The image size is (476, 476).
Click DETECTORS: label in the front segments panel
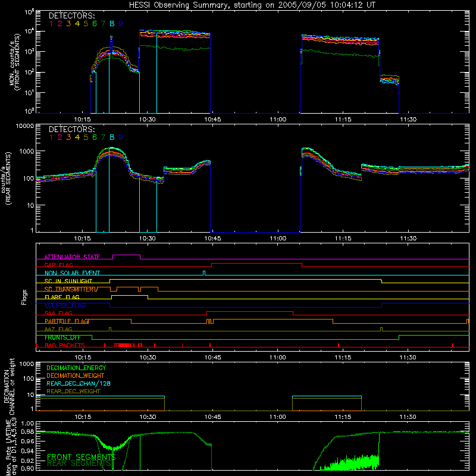coord(71,15)
